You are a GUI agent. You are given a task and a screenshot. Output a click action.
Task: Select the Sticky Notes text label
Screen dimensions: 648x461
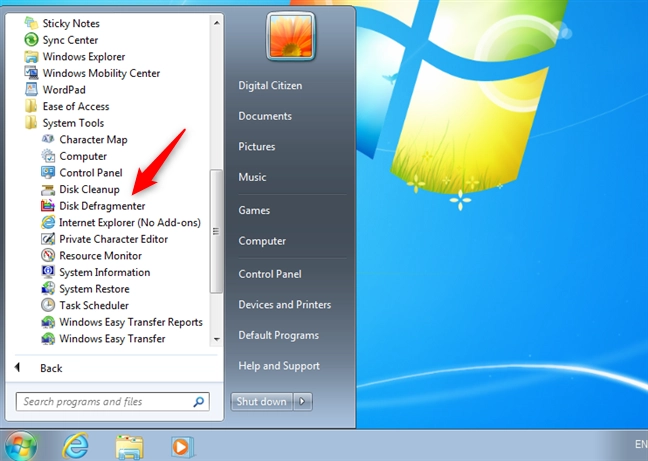click(71, 24)
